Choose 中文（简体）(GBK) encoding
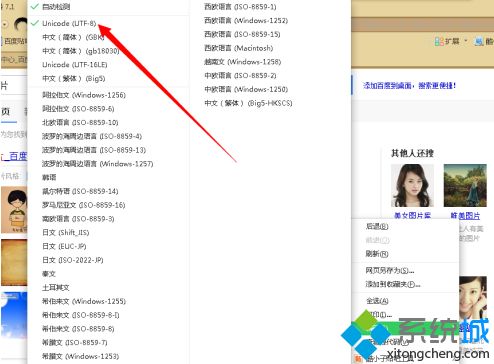This screenshot has width=494, height=364. [x=73, y=37]
